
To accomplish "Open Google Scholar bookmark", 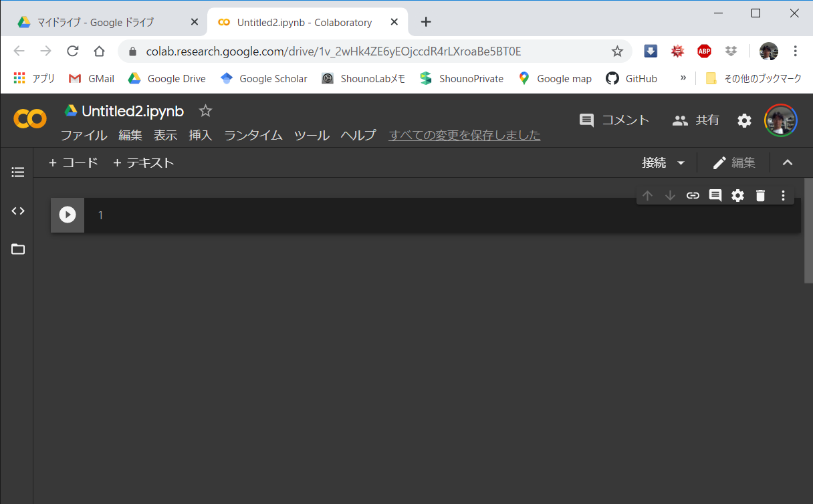I will [x=264, y=78].
